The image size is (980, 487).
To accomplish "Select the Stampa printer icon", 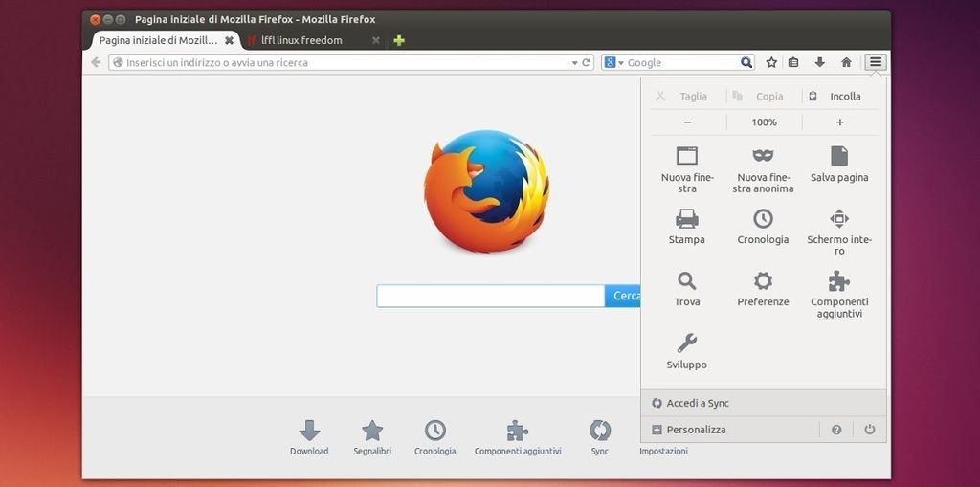I will [x=686, y=219].
